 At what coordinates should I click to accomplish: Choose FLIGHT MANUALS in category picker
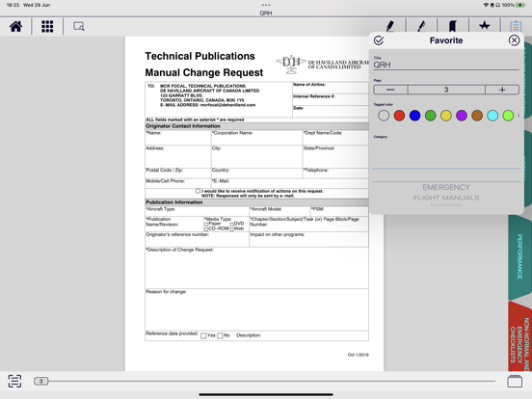(x=446, y=198)
